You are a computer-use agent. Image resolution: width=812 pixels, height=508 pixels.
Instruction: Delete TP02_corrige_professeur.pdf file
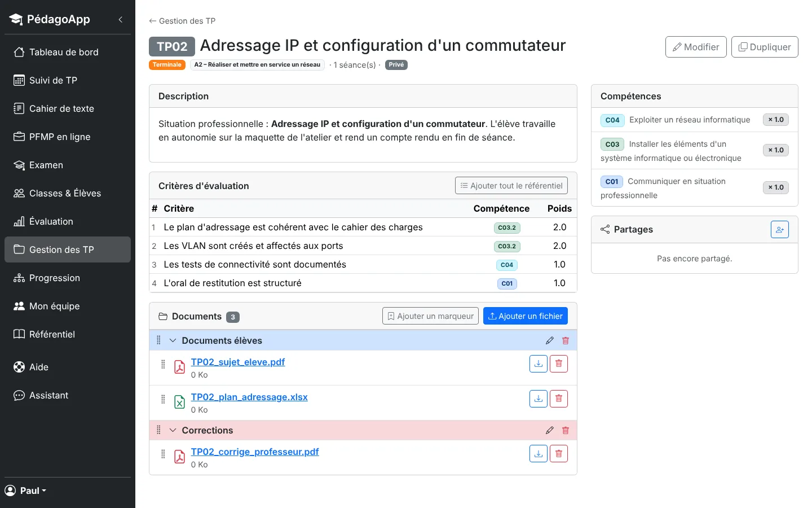coord(559,453)
